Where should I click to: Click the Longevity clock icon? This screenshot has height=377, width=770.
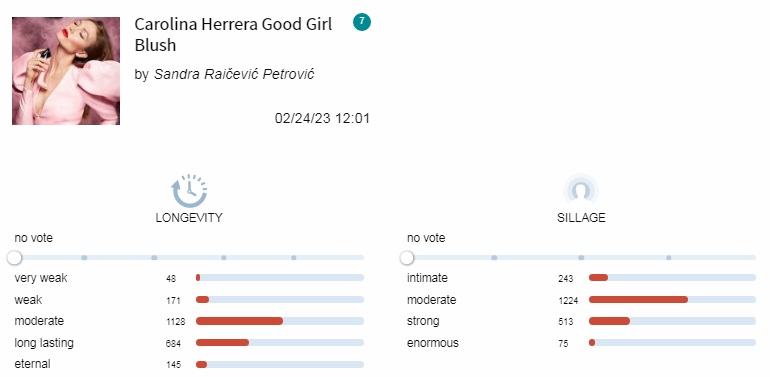(189, 191)
